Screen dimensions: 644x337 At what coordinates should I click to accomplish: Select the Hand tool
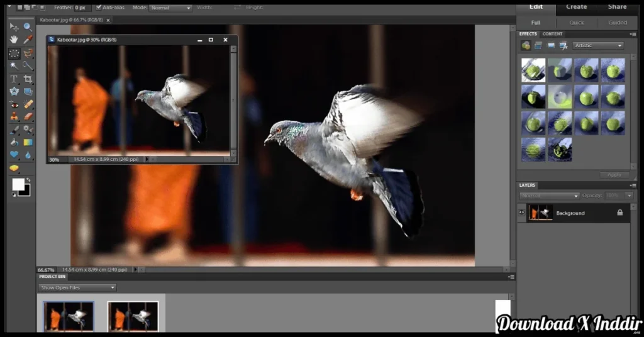[x=14, y=40]
